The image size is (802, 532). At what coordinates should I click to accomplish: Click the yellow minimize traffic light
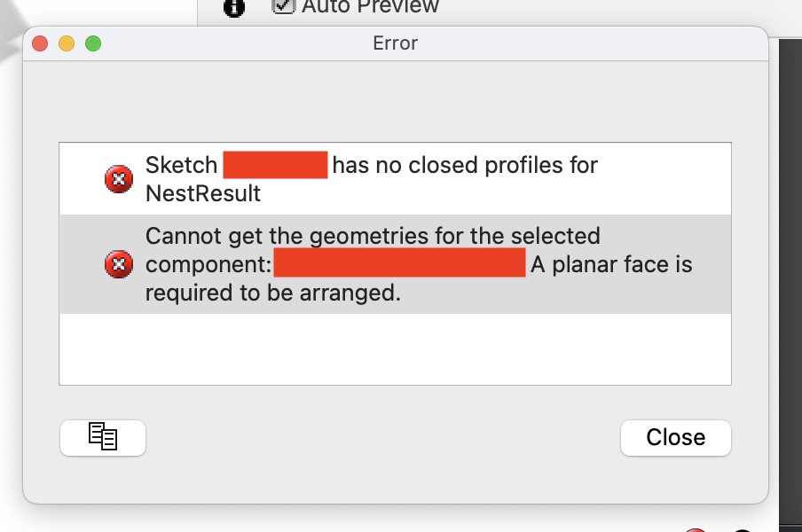tap(66, 43)
